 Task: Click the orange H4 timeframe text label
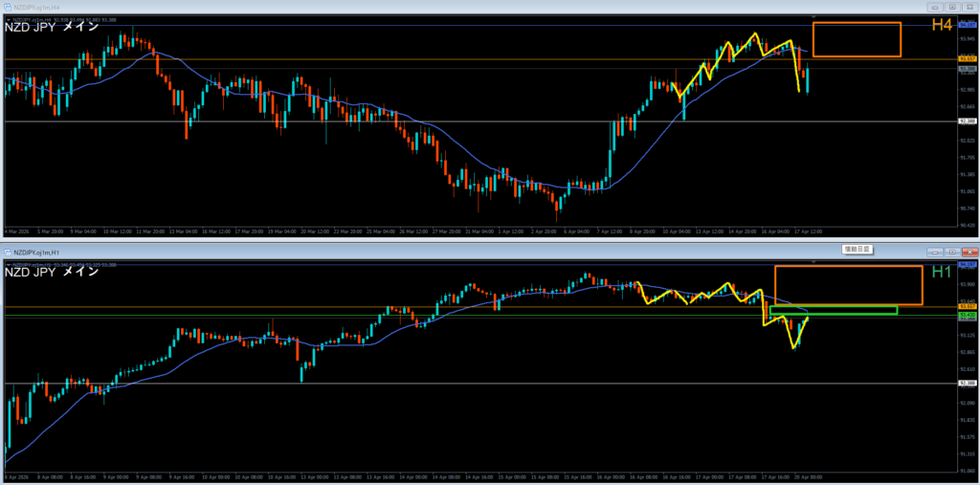[941, 26]
